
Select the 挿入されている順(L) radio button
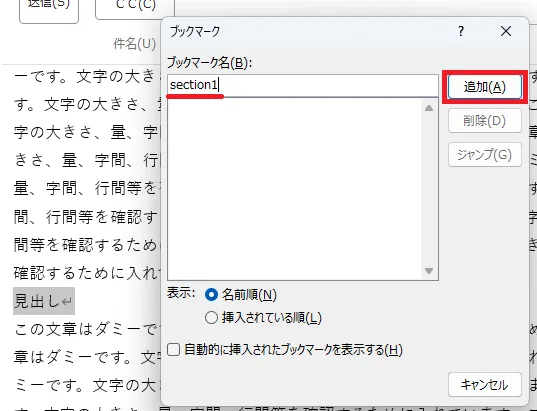click(211, 318)
